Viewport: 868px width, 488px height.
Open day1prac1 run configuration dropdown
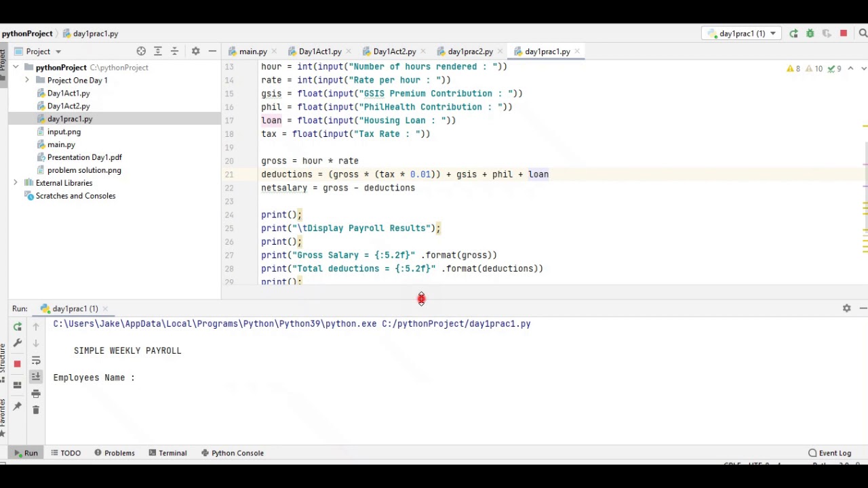click(743, 33)
